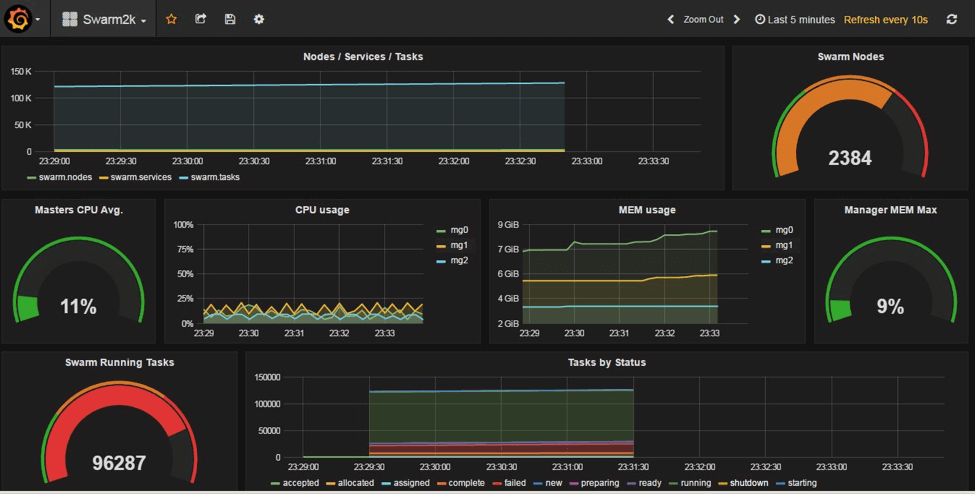The image size is (975, 494).
Task: Save the dashboard with the floppy disk icon
Action: tap(230, 19)
